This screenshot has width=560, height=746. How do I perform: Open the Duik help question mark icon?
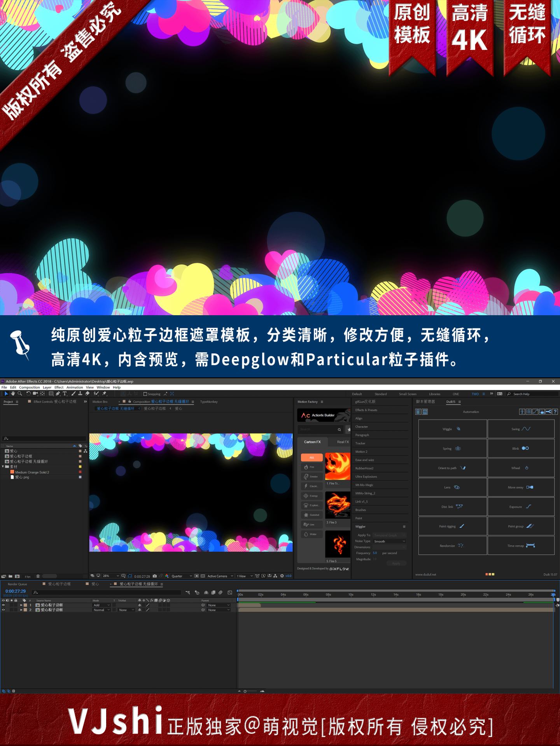pos(555,412)
